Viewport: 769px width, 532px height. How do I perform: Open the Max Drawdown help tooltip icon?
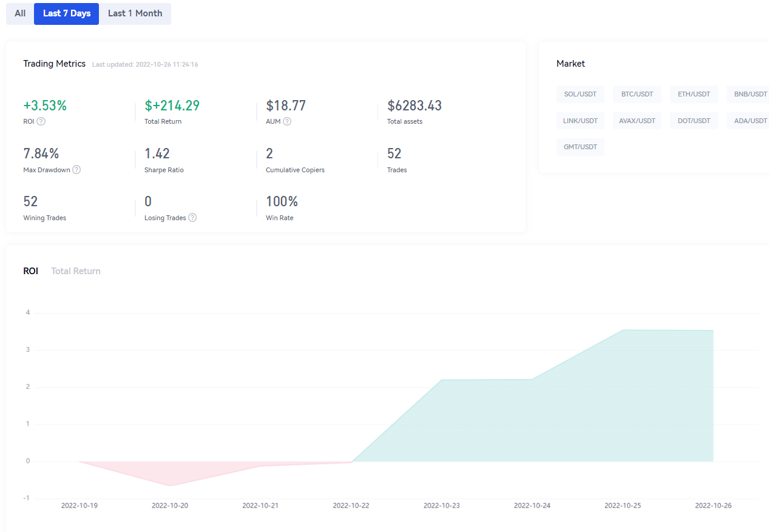76,170
